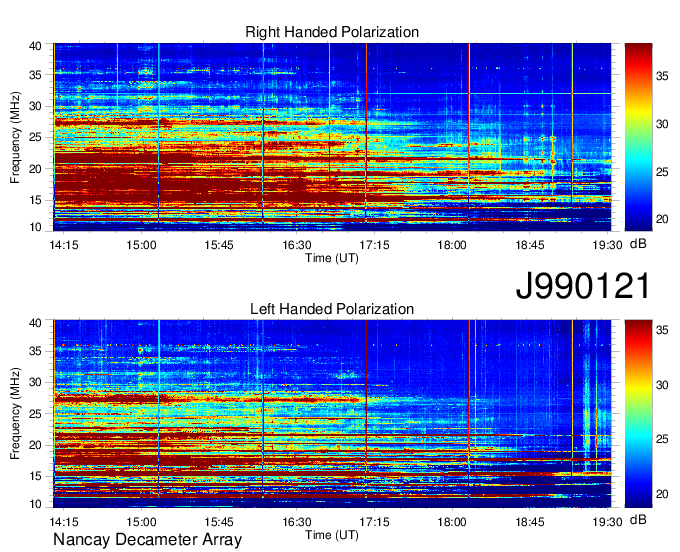
Task: Click the 'Left Handed Polarization' title
Action: tap(332, 309)
